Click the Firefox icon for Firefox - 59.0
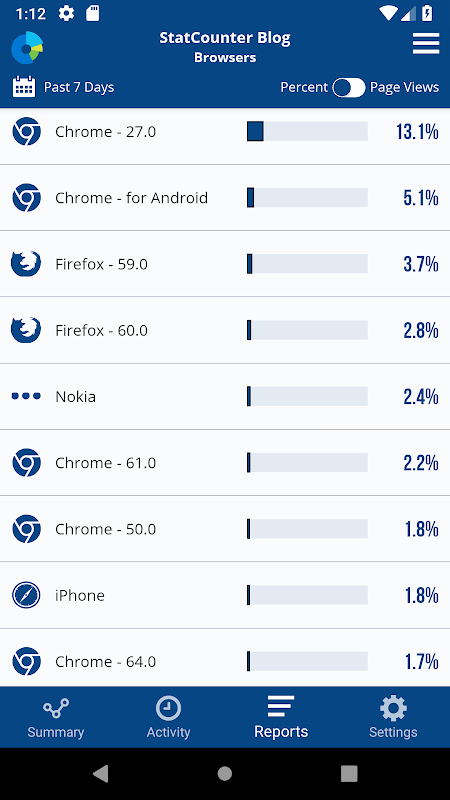This screenshot has height=800, width=450. click(26, 264)
